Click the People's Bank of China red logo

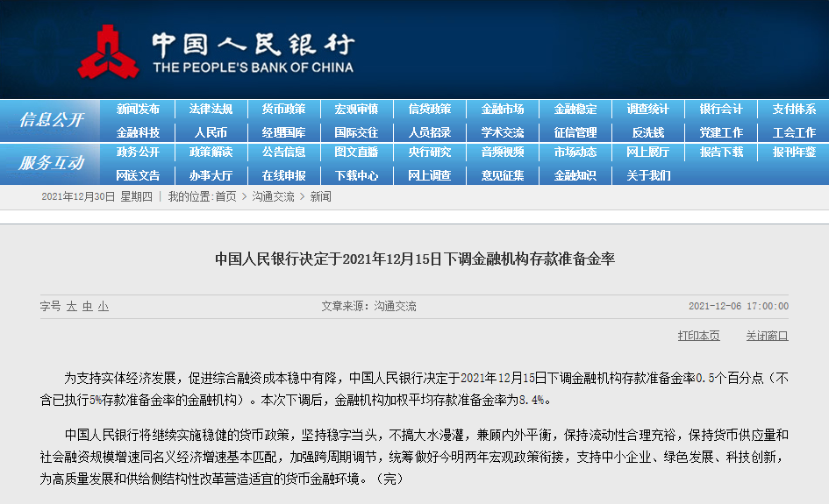point(109,53)
